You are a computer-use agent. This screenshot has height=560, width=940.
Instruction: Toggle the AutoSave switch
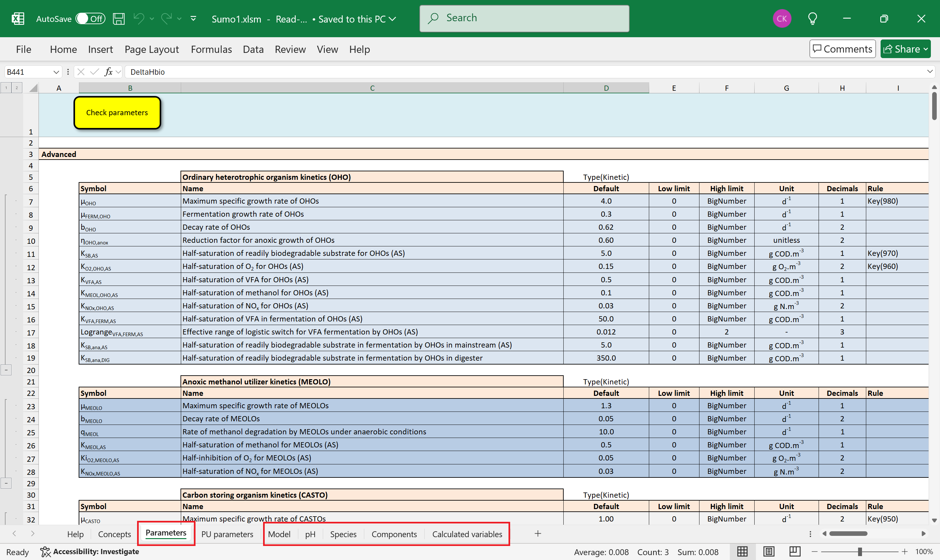[90, 19]
